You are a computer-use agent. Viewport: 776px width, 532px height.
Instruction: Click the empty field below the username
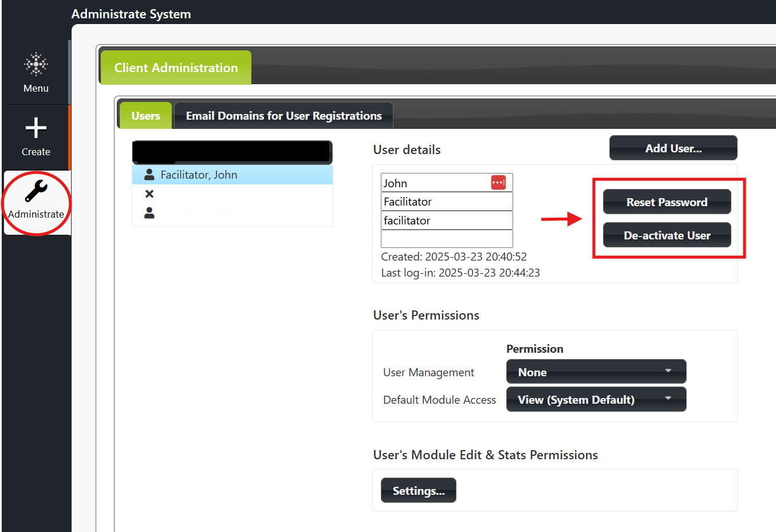tap(447, 239)
